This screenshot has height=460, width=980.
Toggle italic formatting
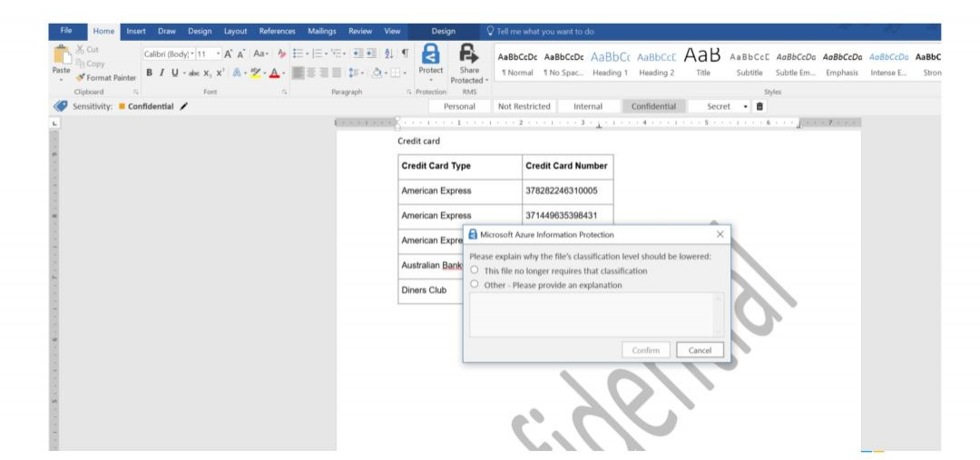(x=162, y=73)
